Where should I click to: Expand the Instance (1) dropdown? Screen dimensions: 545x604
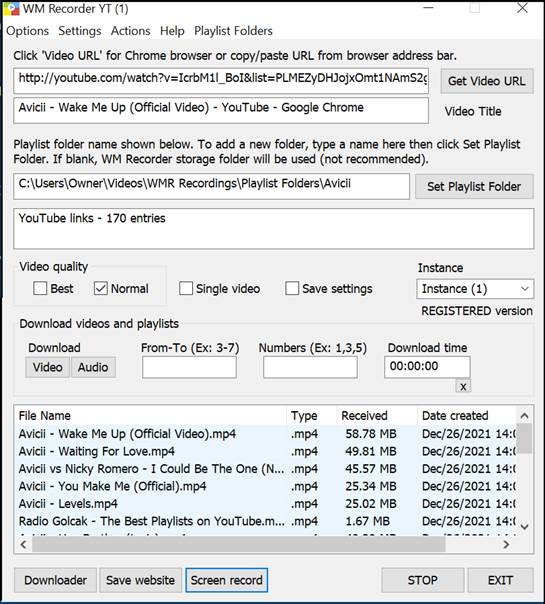[475, 289]
